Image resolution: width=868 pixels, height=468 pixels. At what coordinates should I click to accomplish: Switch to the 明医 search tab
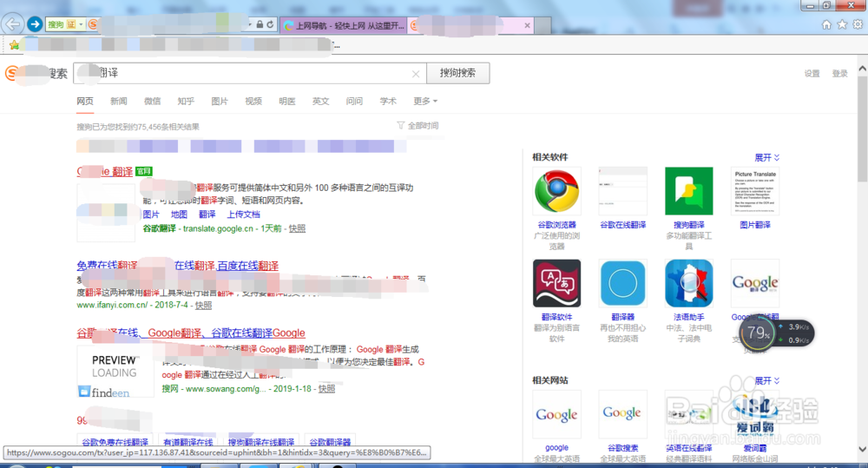(x=286, y=101)
